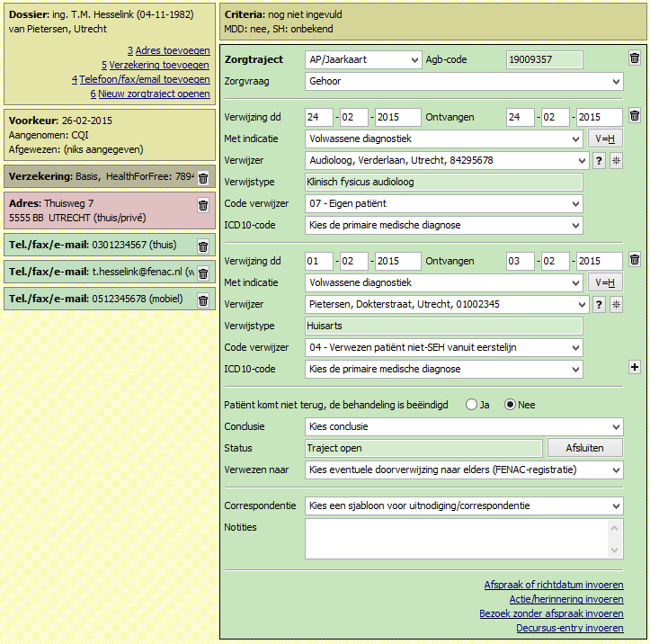Click the question mark next to Audioloog verwijzer
Screen dimensions: 650x644
click(598, 161)
